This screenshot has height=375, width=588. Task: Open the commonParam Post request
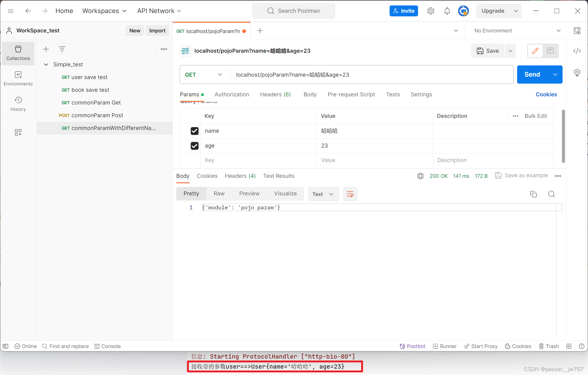(x=105, y=115)
